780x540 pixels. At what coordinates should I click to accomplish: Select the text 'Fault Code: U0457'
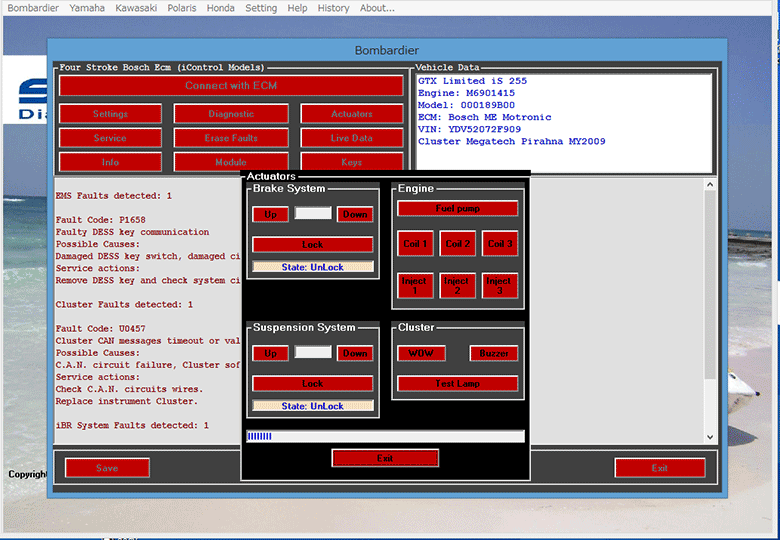[100, 329]
